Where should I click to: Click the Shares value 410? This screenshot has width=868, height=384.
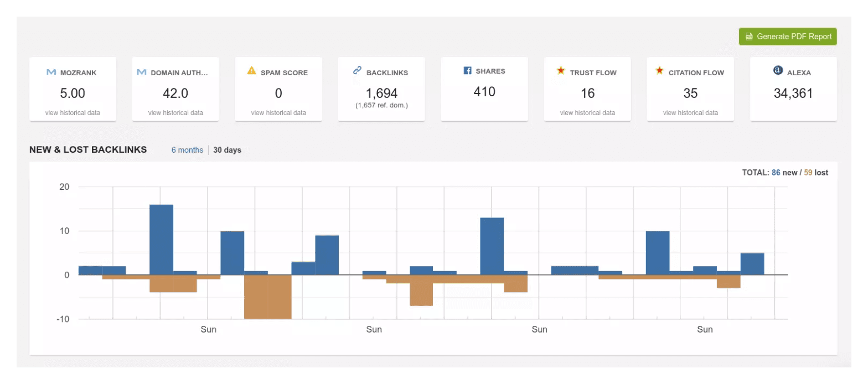coord(484,92)
